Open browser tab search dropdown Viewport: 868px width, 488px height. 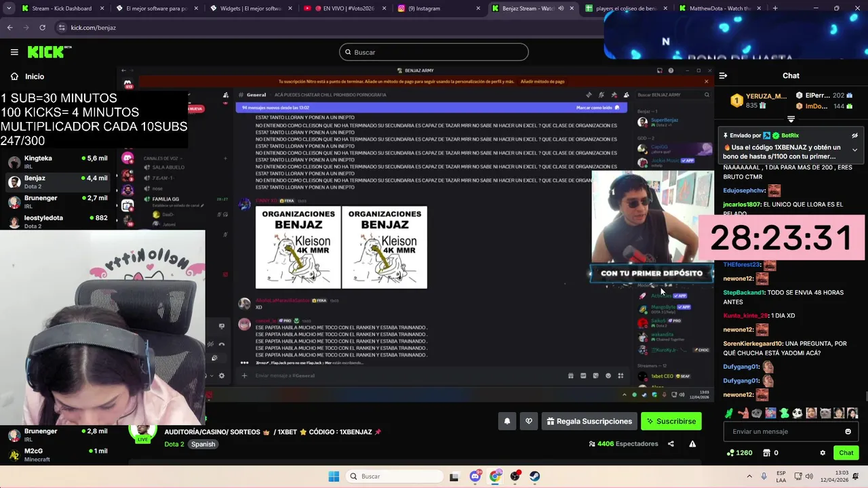(8, 8)
